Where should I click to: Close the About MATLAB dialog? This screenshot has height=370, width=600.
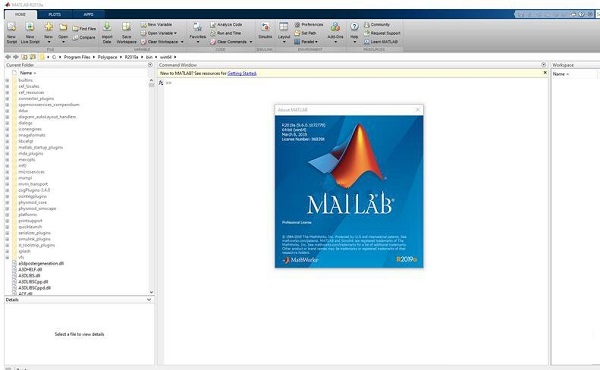(x=418, y=110)
